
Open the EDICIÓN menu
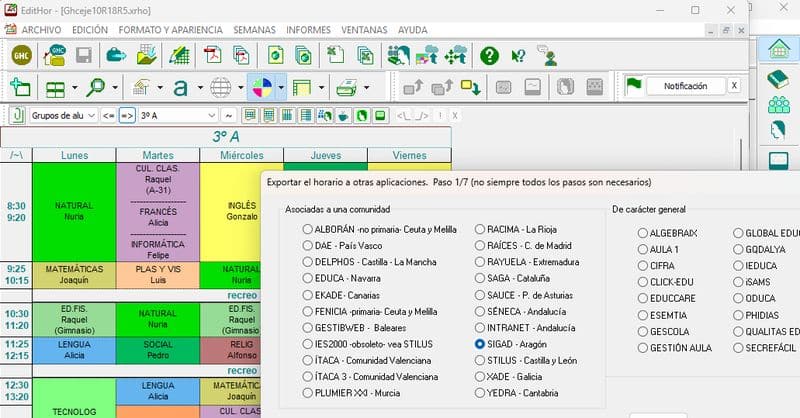coord(90,30)
